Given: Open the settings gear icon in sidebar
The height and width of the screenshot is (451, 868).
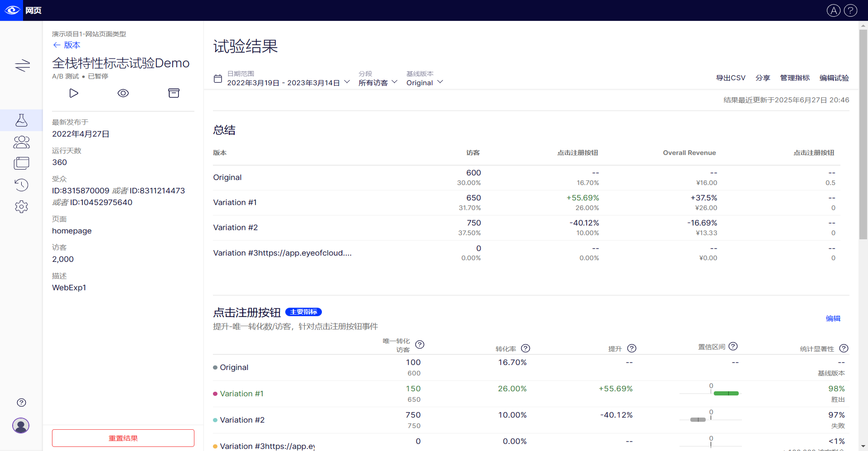Looking at the screenshot, I should (x=21, y=207).
